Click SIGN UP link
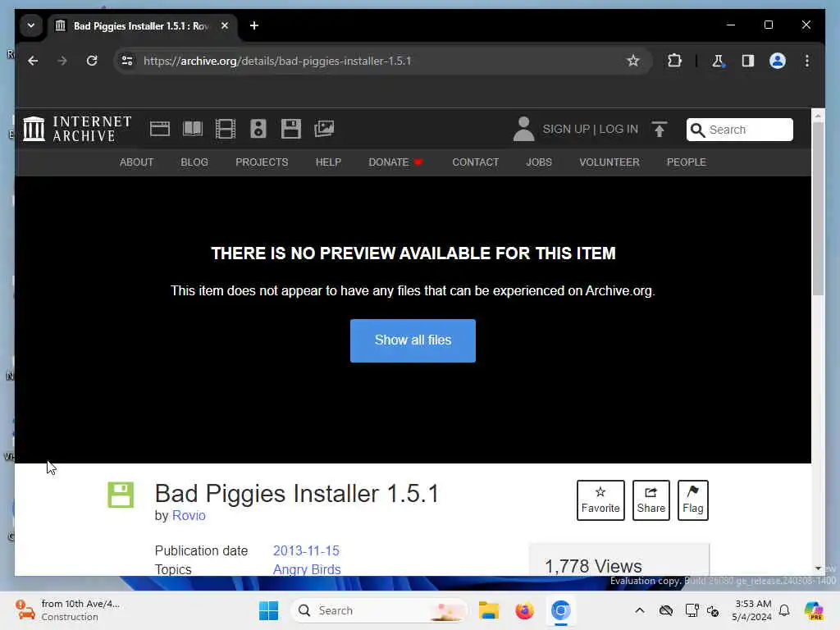 (566, 129)
